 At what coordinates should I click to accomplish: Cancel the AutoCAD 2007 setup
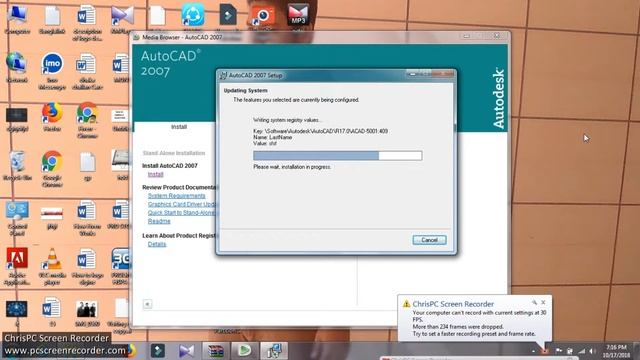[x=429, y=240]
